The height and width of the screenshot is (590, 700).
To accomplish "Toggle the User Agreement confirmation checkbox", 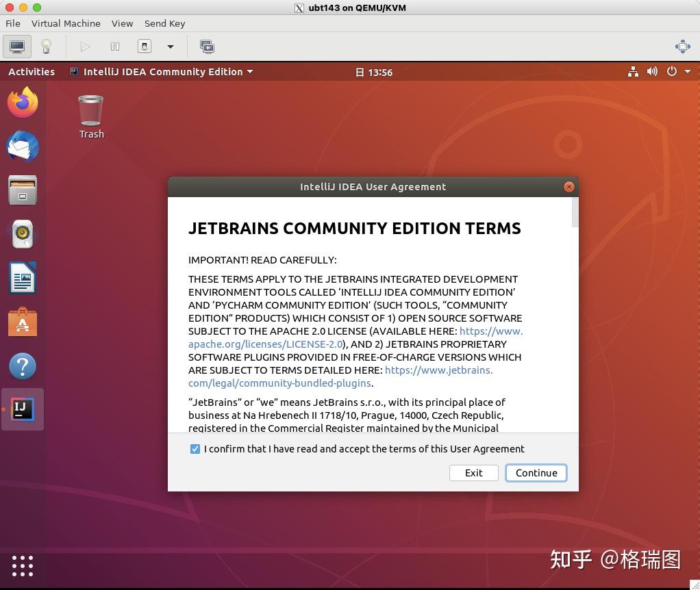I will 195,448.
